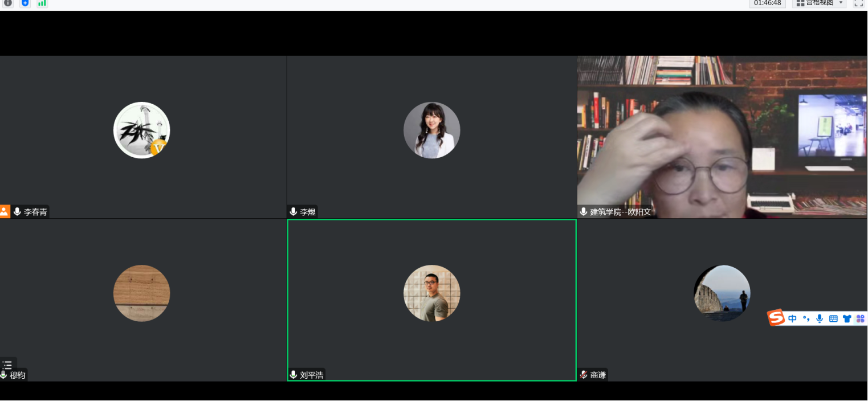Click the dropdown arrow beside 宫格视图
868x401 pixels.
tap(841, 3)
